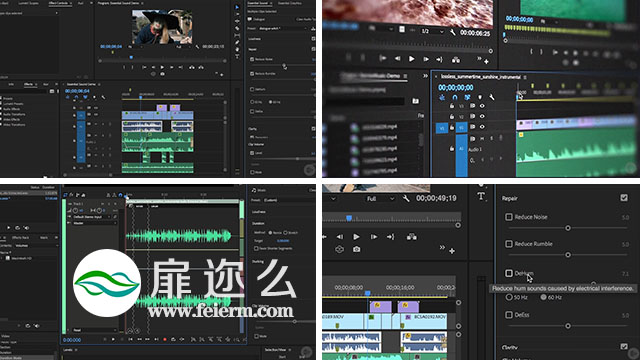Screen dimensions: 640x360
Task: Select the Type tool T icon
Action: pyautogui.click(x=481, y=196)
